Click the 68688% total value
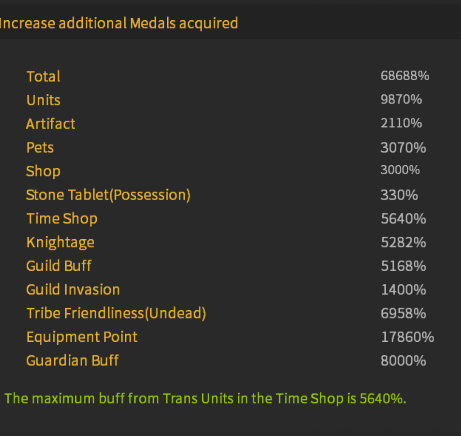Screen dimensions: 461x436 405,76
